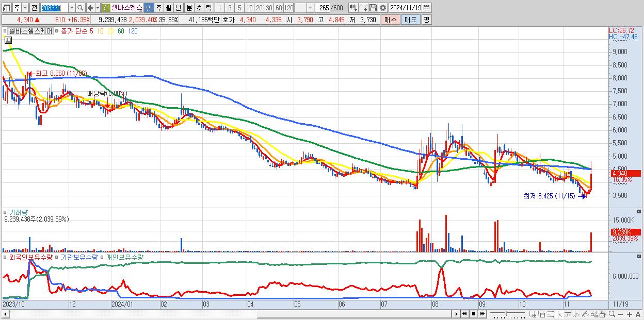Click the minus zoom-out icon

[620, 314]
